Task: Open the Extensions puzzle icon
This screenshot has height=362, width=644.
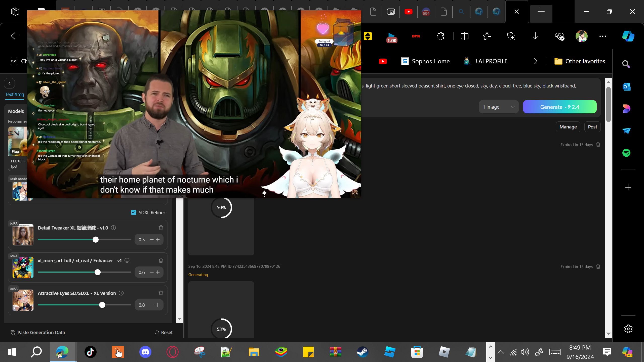Action: pyautogui.click(x=440, y=36)
